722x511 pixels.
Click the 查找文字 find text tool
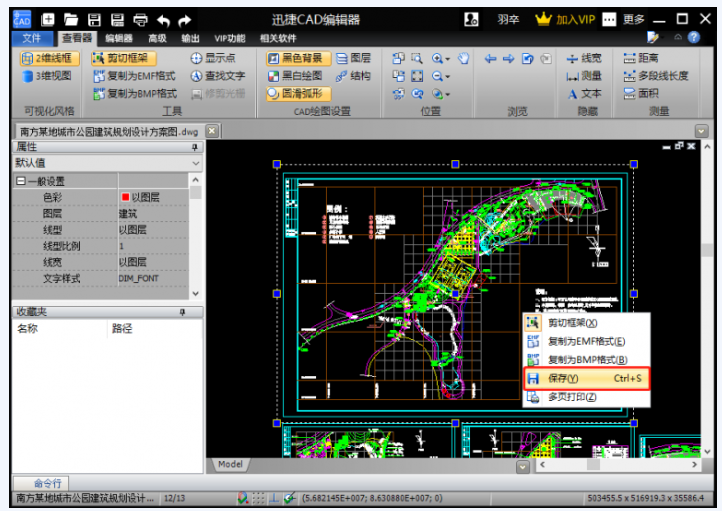(x=217, y=76)
